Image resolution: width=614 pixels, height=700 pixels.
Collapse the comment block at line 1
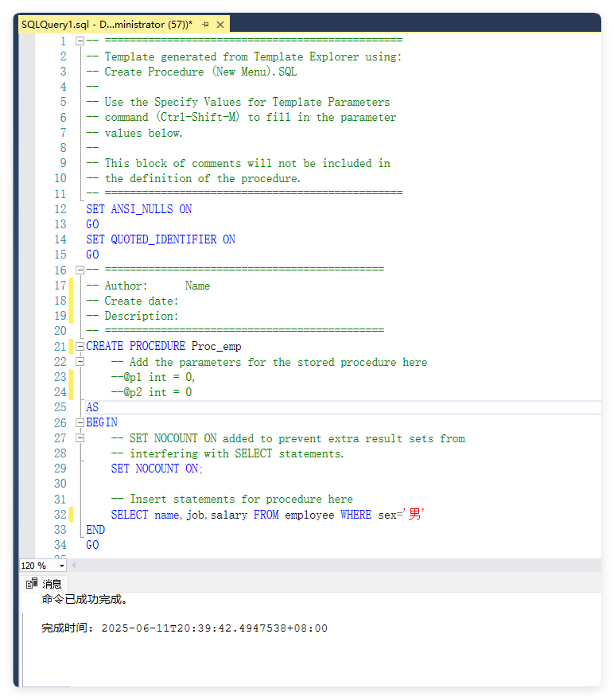80,41
